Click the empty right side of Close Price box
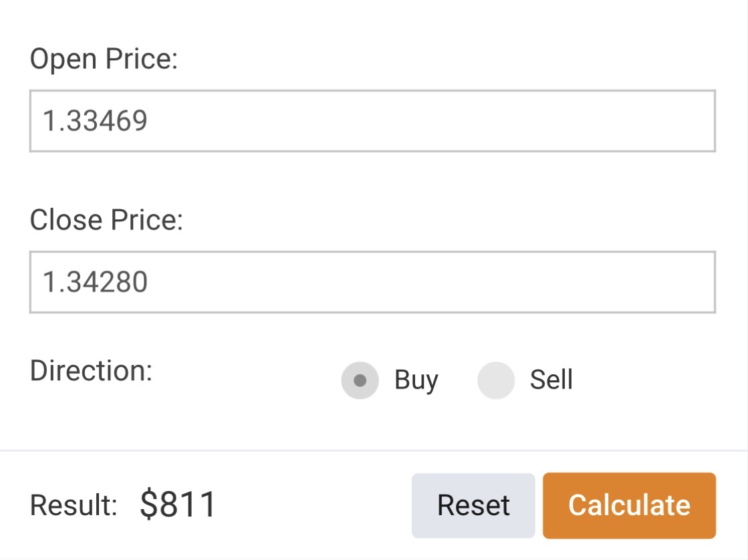748x560 pixels. [602, 282]
